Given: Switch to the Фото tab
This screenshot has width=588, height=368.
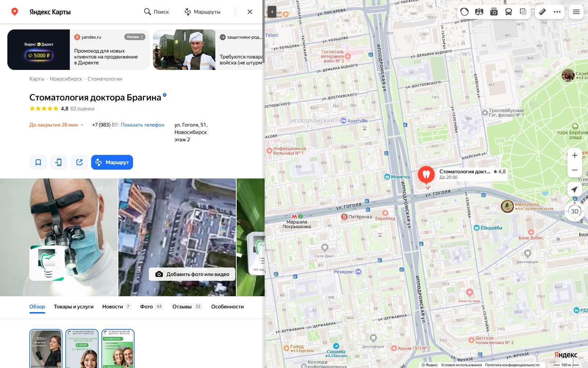Looking at the screenshot, I should point(151,307).
